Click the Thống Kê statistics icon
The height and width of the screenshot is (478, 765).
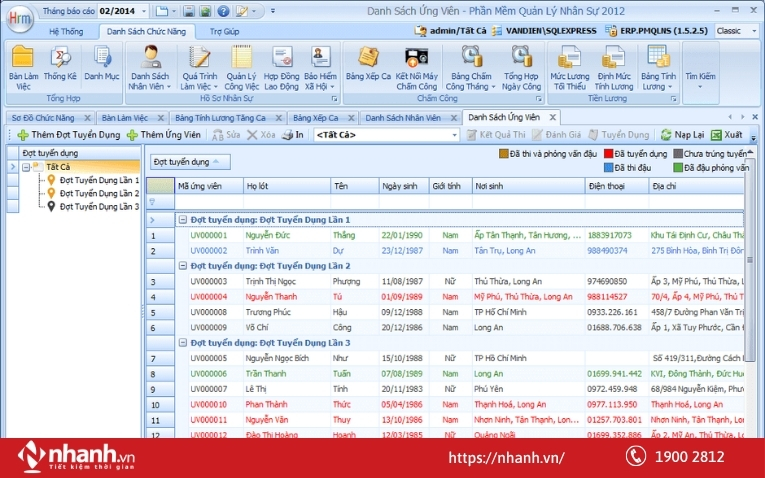(x=60, y=65)
